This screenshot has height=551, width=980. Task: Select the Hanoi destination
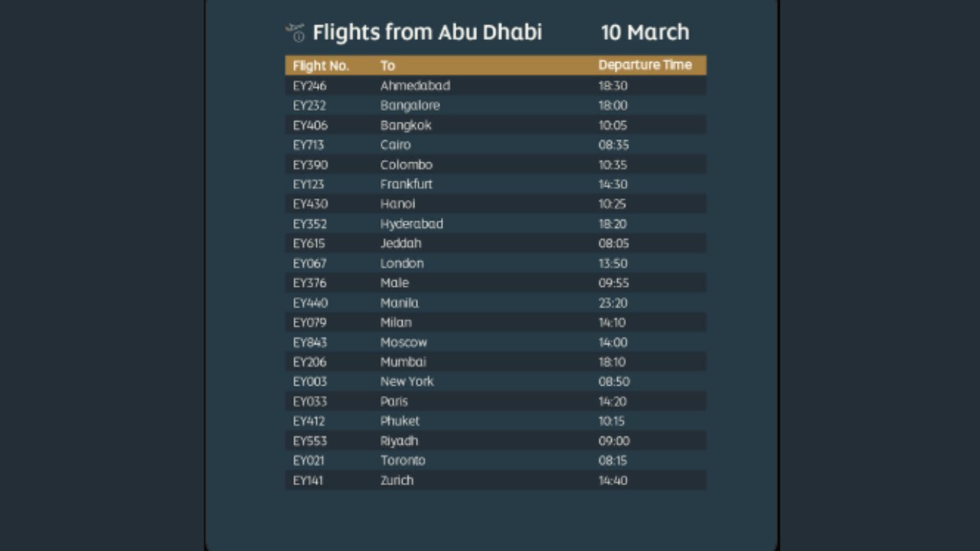tap(397, 204)
